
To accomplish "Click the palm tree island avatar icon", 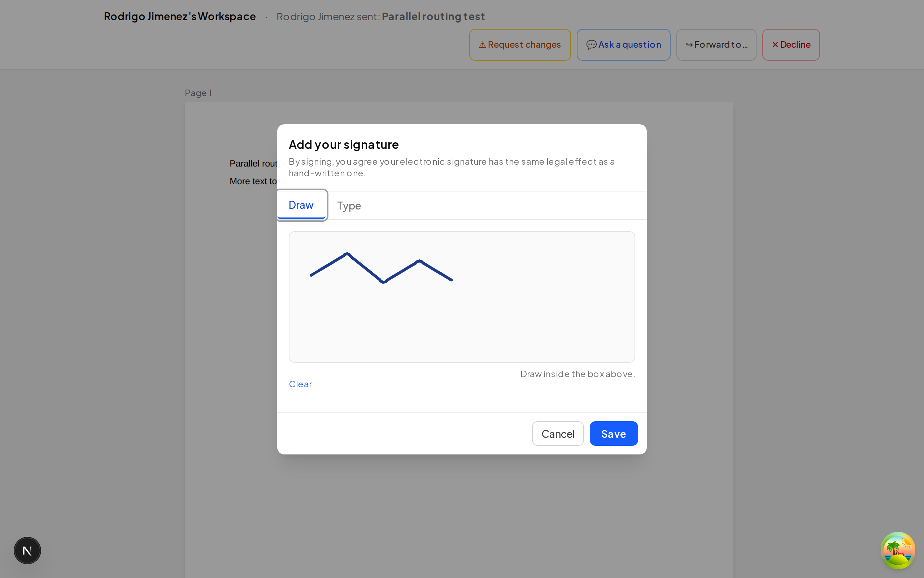I will [x=898, y=551].
